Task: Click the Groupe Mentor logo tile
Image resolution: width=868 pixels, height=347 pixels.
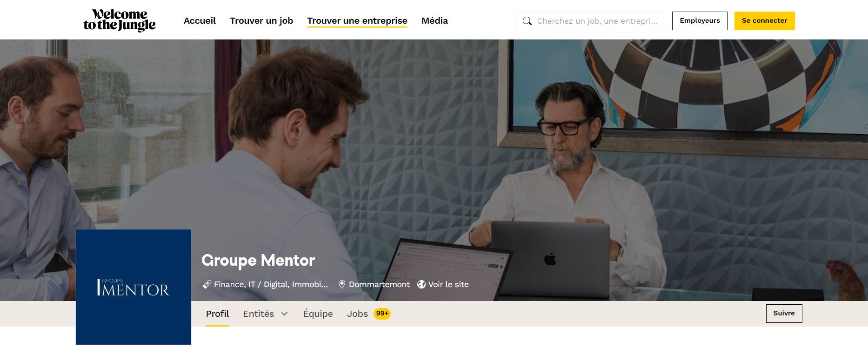Action: pos(134,287)
